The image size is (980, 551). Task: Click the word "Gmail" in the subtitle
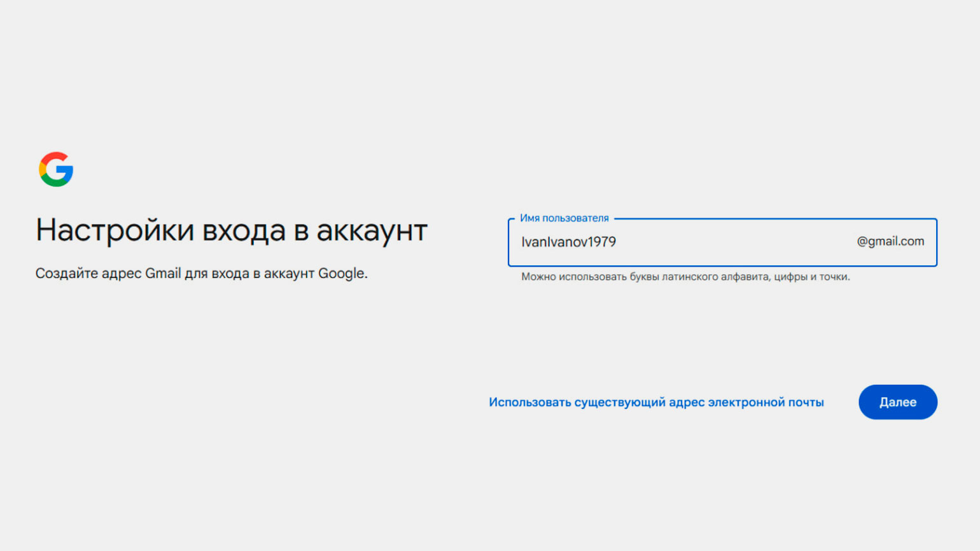163,274
